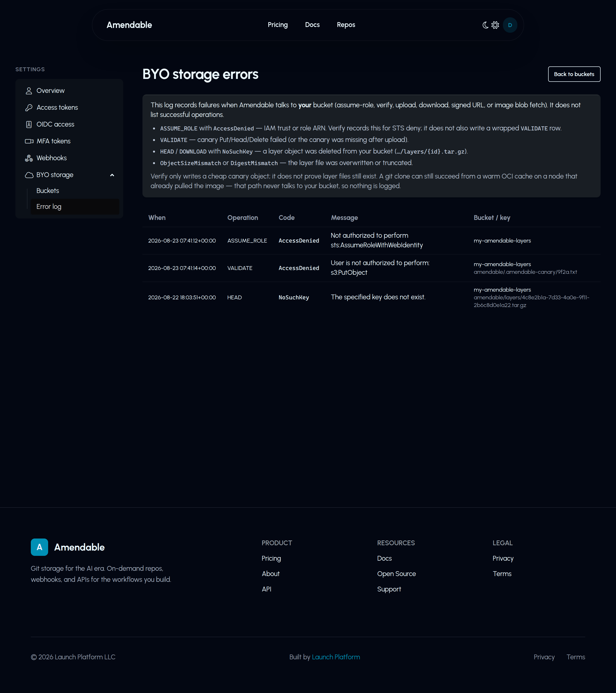Click the footer Amendable A logo

click(x=39, y=547)
